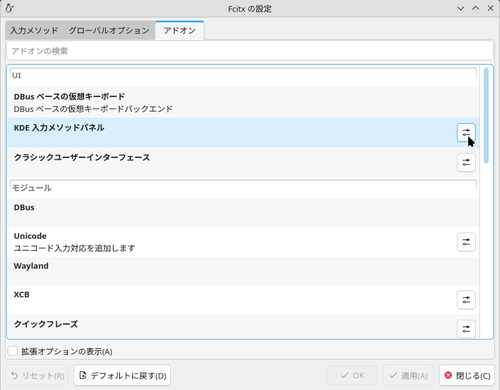
Task: Open XCB addon configuration
Action: click(466, 300)
